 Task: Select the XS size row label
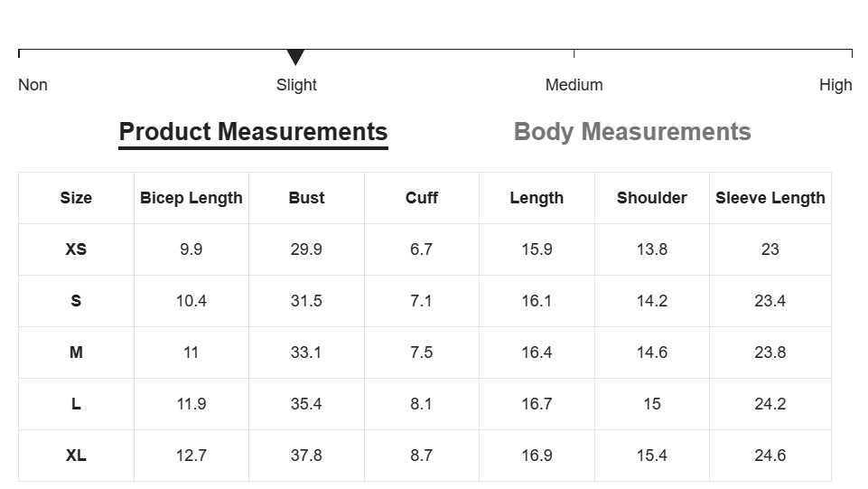[76, 249]
